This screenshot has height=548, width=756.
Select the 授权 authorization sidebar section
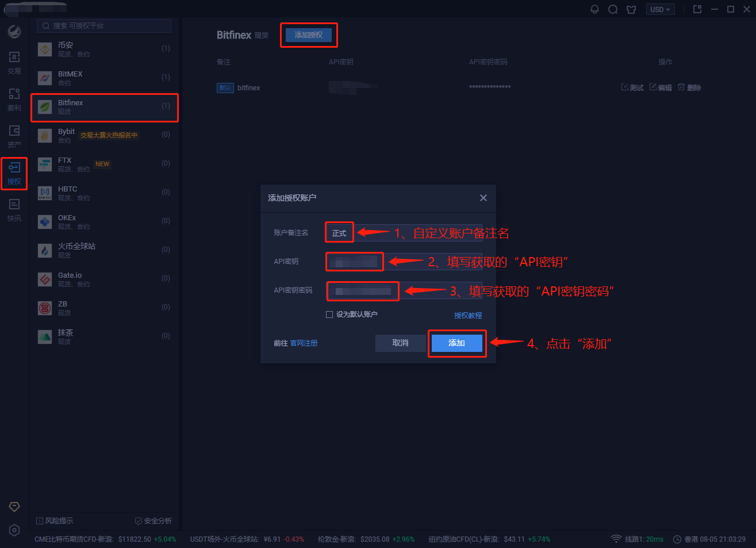(14, 174)
